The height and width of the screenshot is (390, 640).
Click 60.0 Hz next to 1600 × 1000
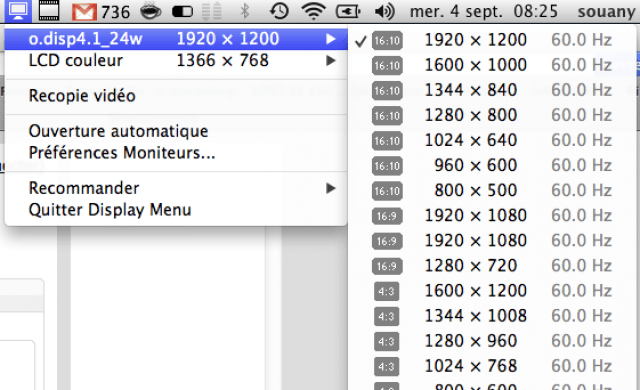pos(581,65)
